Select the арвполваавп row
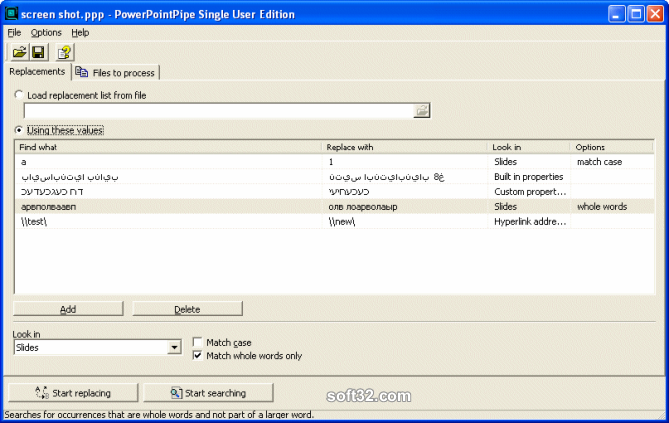Viewport: 669px width, 423px height. (x=335, y=207)
